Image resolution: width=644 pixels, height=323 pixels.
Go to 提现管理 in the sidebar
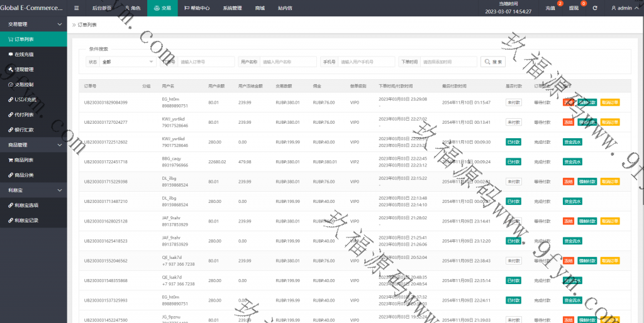(x=24, y=69)
